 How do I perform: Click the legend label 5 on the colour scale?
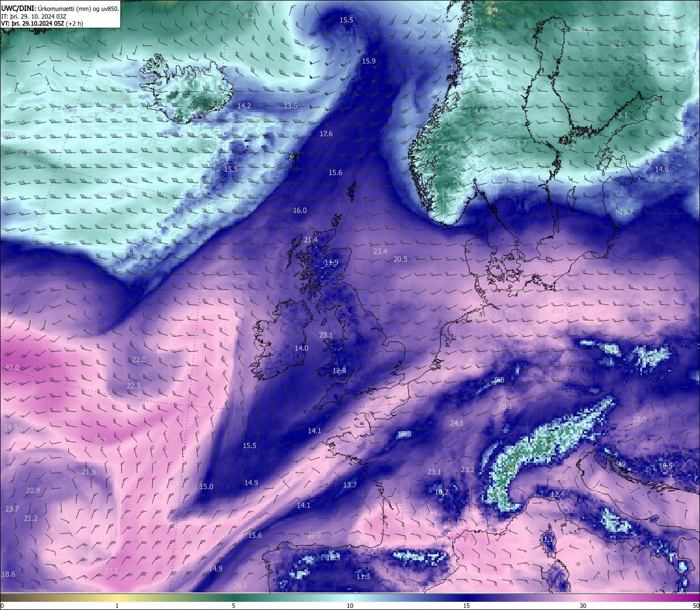pyautogui.click(x=234, y=606)
